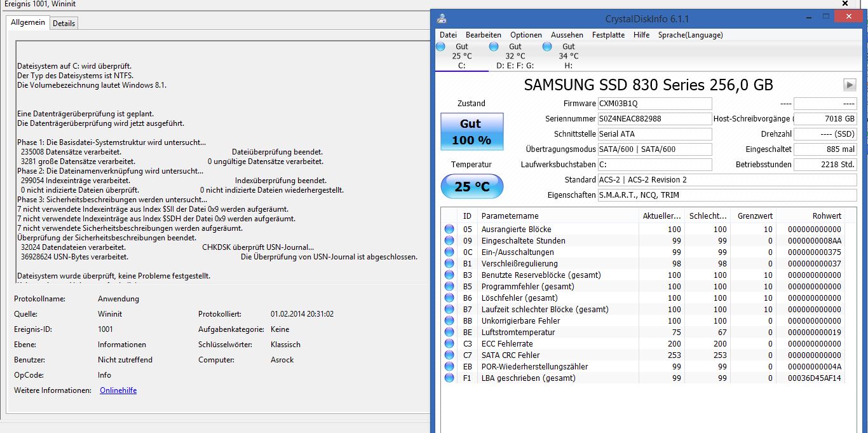Screen dimensions: 868x433
Task: Click the next disk arrow button
Action: 850,85
